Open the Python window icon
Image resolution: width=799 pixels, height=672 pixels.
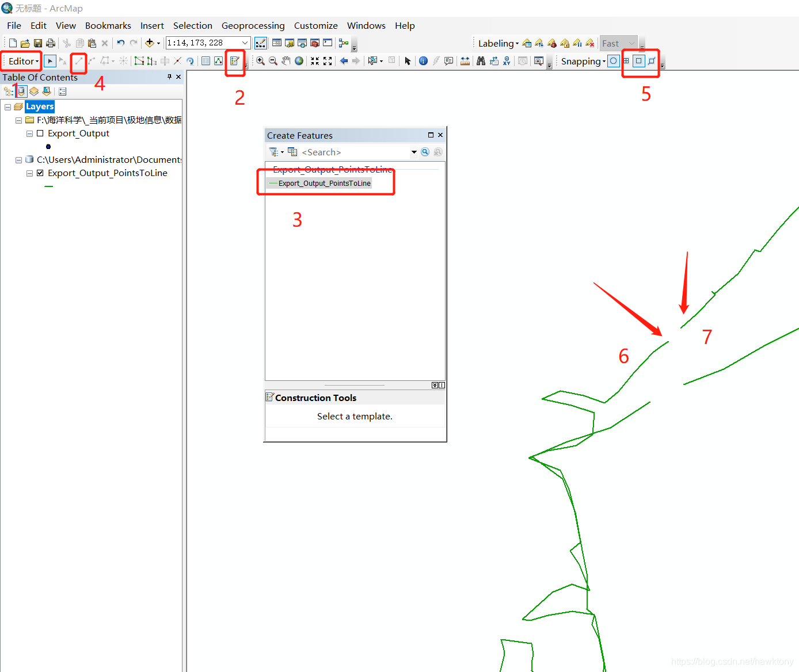coord(328,43)
